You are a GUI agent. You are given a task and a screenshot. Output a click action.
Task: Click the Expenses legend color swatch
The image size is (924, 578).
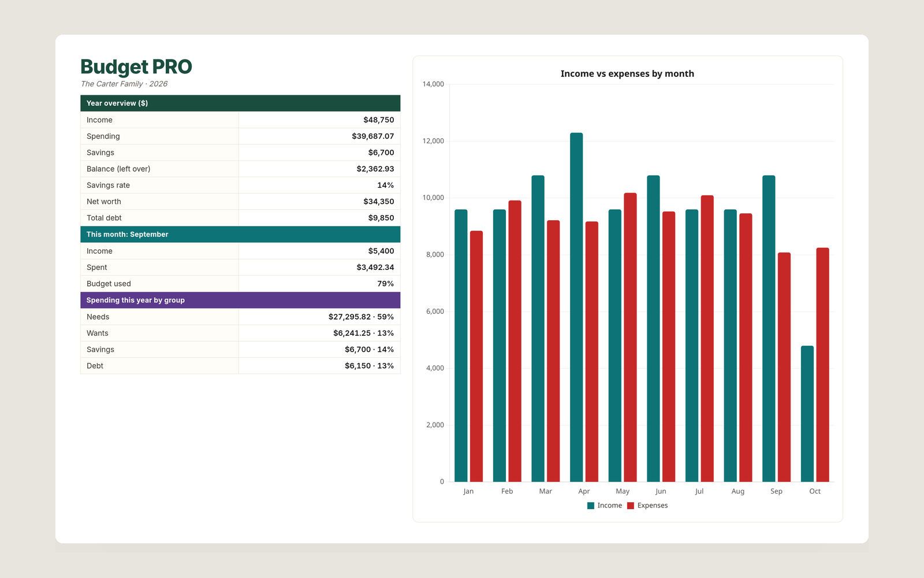(631, 506)
